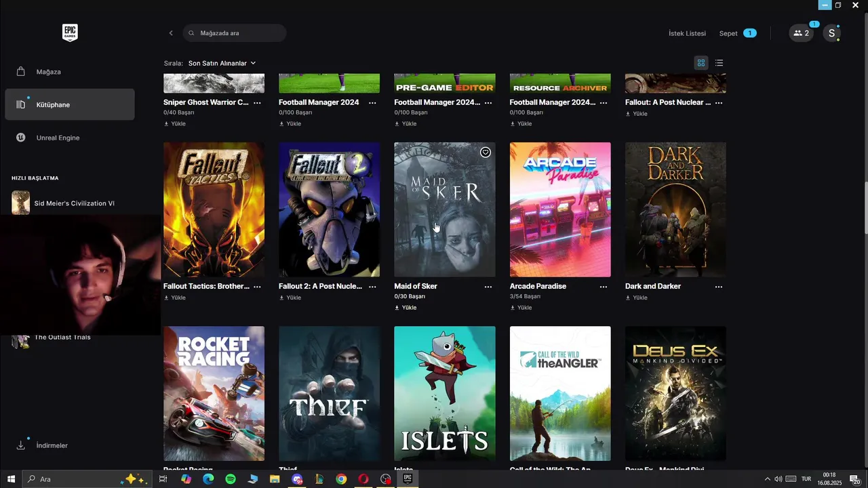The width and height of the screenshot is (868, 488).
Task: Open options for Fallout: A Post Nuclear
Action: (x=718, y=102)
